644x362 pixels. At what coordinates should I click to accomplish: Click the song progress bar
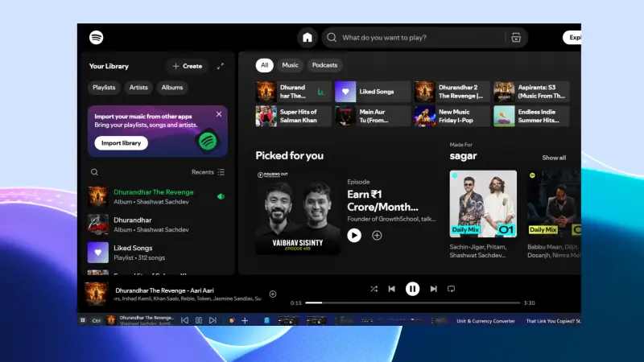tap(412, 303)
